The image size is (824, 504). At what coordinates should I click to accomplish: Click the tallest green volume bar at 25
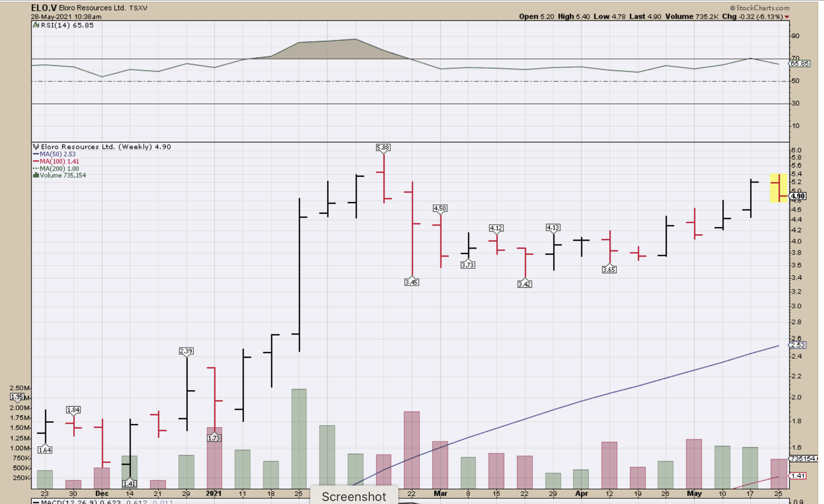click(x=299, y=439)
